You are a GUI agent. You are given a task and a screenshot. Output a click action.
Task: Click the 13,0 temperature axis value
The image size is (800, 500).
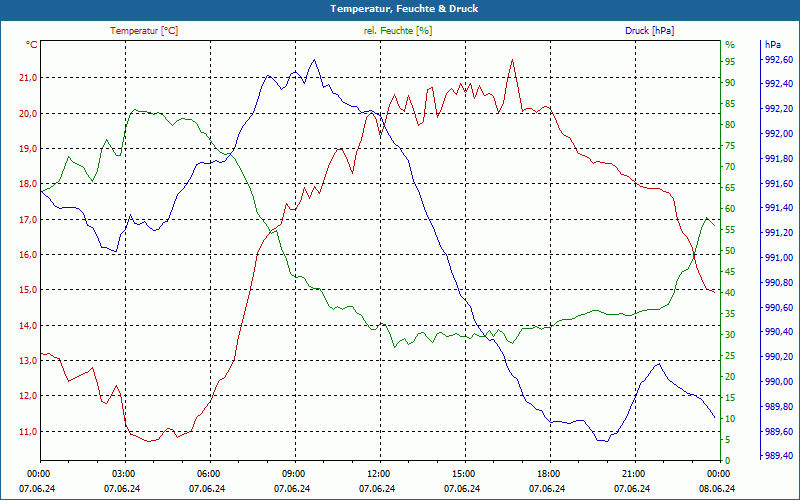28,361
